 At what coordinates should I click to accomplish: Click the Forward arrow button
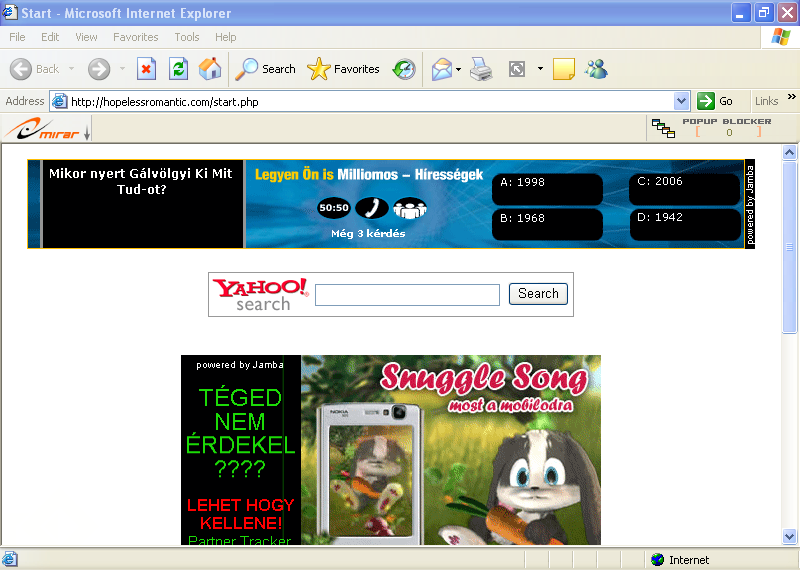pyautogui.click(x=99, y=69)
